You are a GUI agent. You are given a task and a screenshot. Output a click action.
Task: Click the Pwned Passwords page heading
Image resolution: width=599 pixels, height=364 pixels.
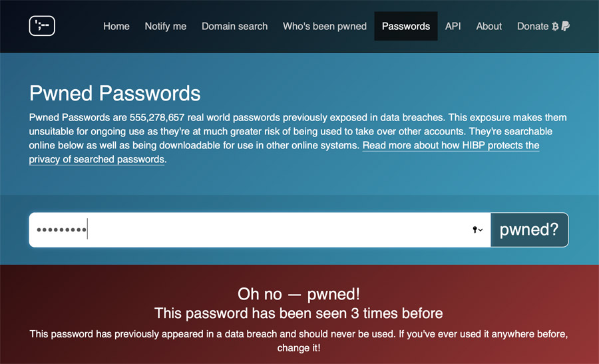coord(114,93)
